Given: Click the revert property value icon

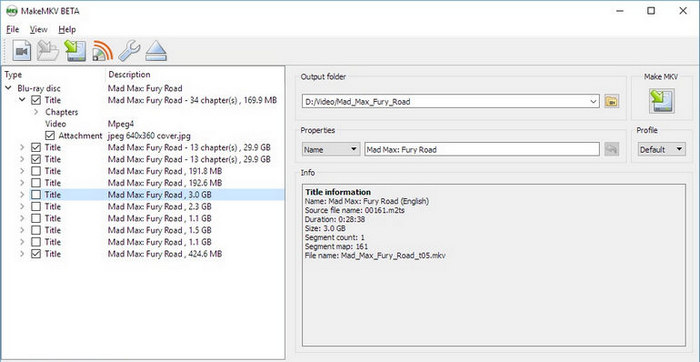Looking at the screenshot, I should pyautogui.click(x=612, y=150).
